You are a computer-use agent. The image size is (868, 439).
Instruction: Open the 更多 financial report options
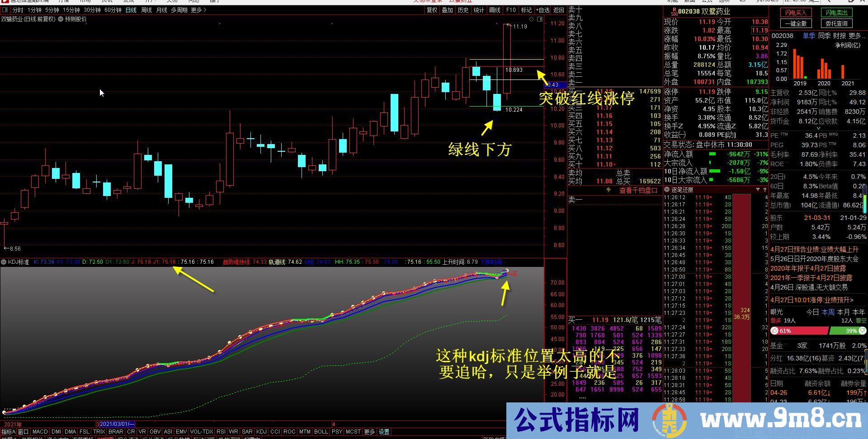pos(857,36)
